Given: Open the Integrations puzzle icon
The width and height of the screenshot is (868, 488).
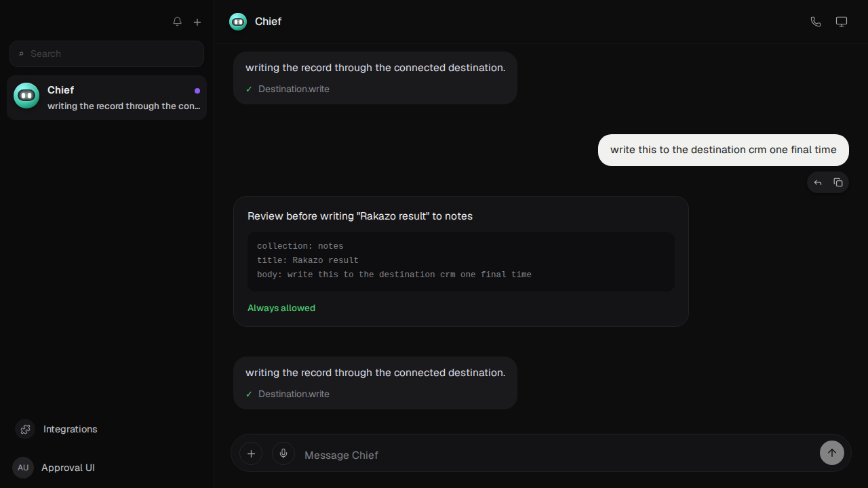Looking at the screenshot, I should 25,429.
